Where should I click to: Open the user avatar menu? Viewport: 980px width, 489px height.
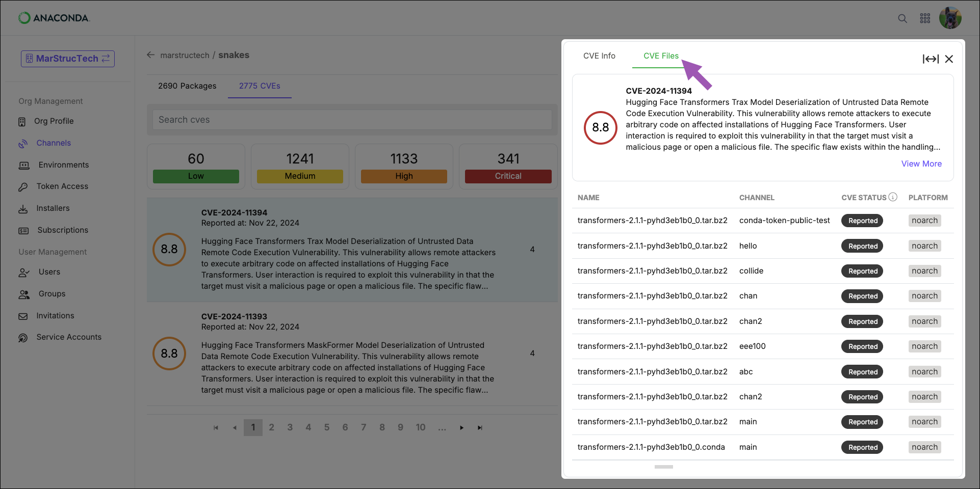click(950, 18)
